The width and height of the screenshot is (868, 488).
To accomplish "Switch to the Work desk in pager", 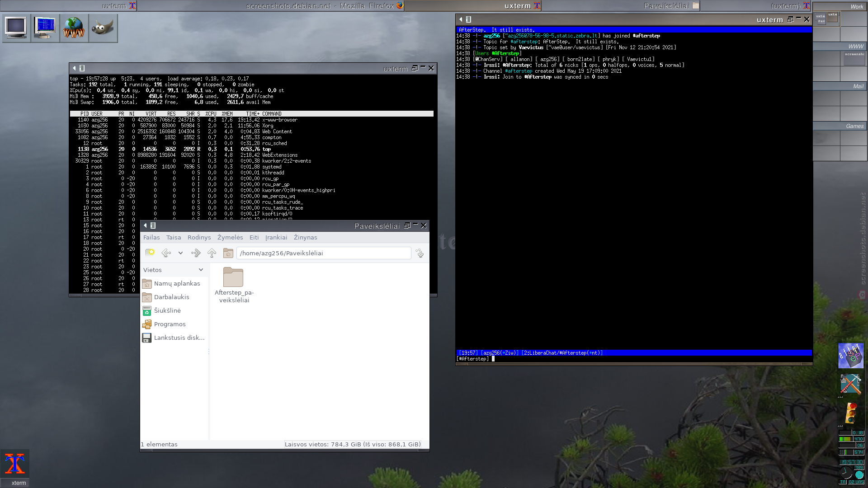I will coord(839,6).
